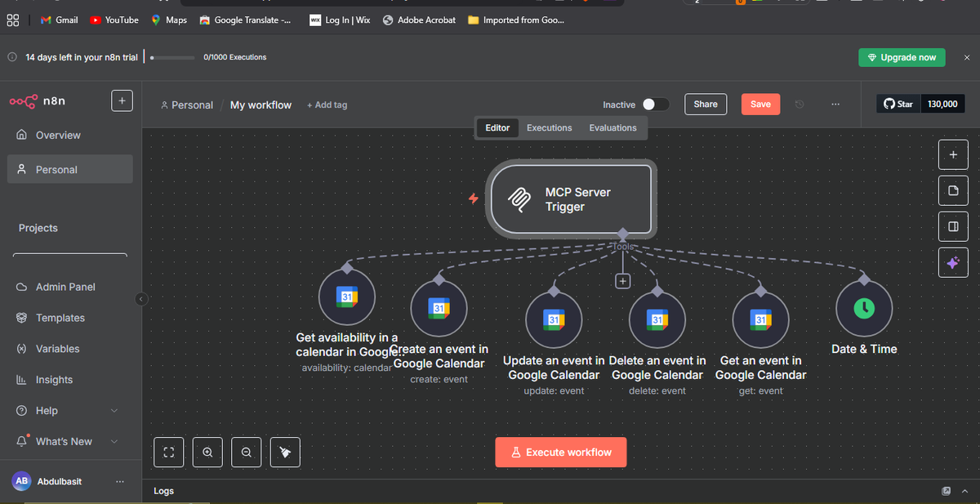Open Admin Panel
980x504 pixels.
69,287
